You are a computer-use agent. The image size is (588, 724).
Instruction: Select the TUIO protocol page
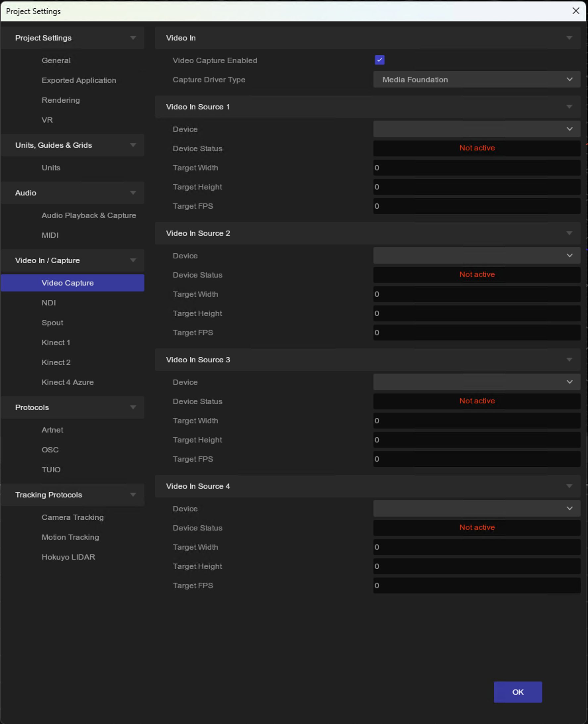click(51, 470)
